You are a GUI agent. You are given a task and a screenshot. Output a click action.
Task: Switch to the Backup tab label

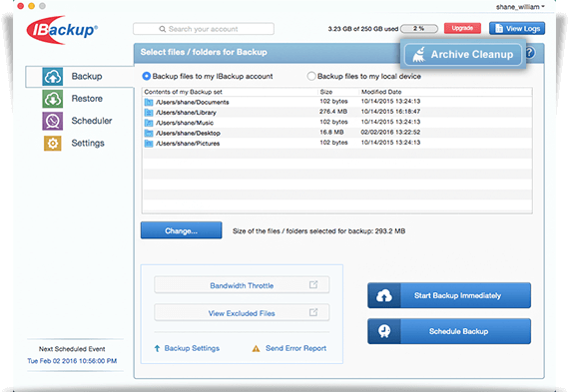point(87,76)
